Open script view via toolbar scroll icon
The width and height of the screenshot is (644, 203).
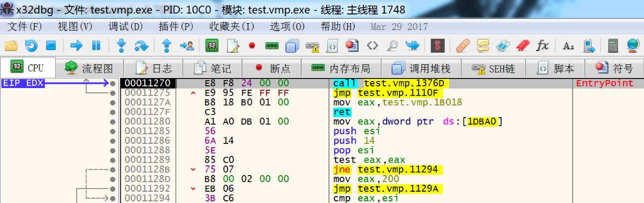coord(332,46)
